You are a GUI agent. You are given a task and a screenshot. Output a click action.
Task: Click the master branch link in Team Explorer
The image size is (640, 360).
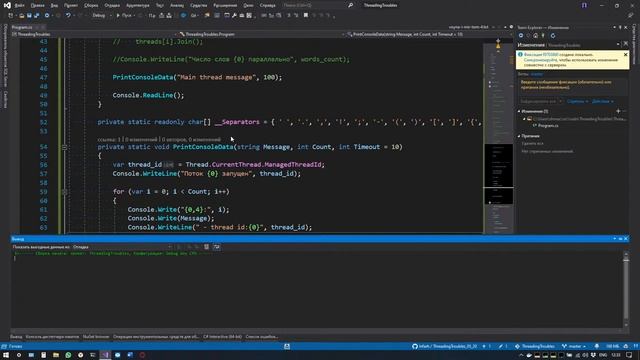pyautogui.click(x=537, y=74)
